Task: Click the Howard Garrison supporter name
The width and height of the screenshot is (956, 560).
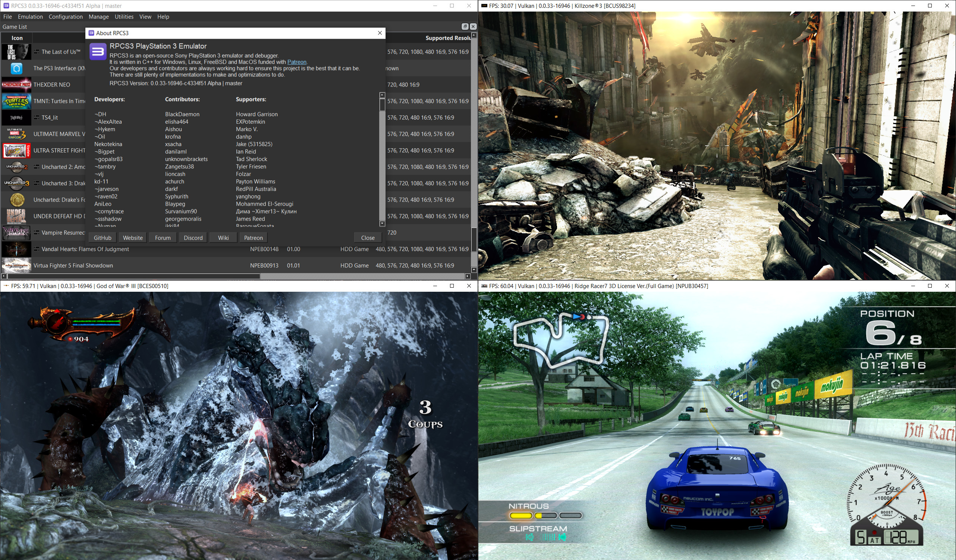Action: tap(257, 114)
